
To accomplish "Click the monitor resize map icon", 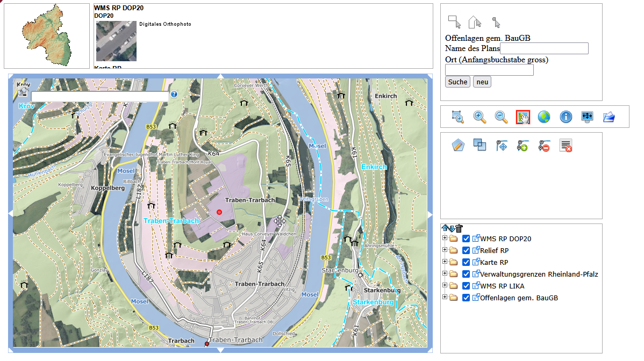I will tap(587, 117).
